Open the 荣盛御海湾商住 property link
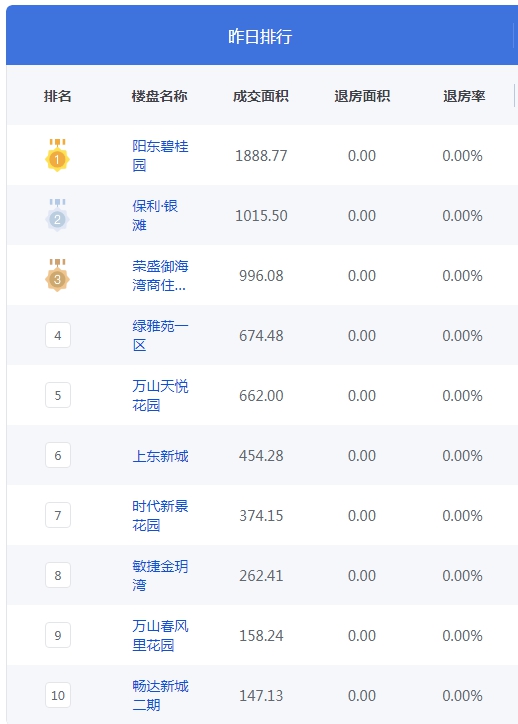Screen dimensions: 518x724 point(160,276)
